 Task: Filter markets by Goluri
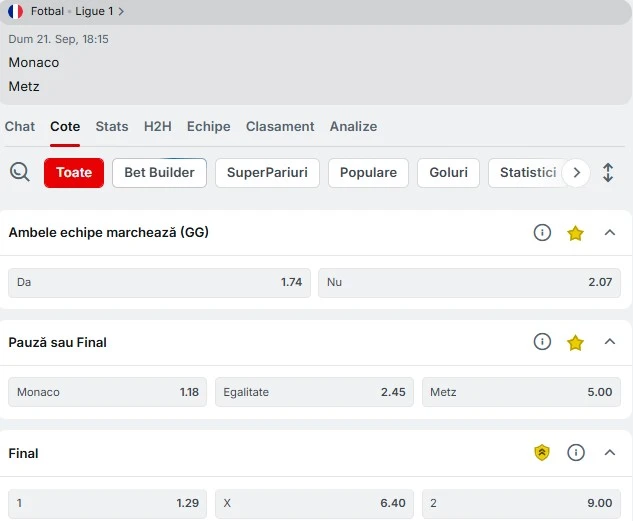(449, 173)
